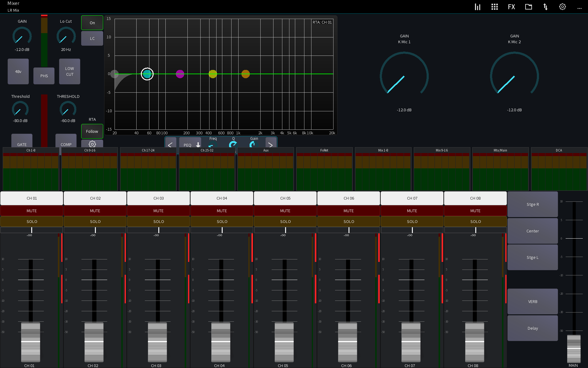
Task: Toggle the EQ On button
Action: tap(92, 22)
